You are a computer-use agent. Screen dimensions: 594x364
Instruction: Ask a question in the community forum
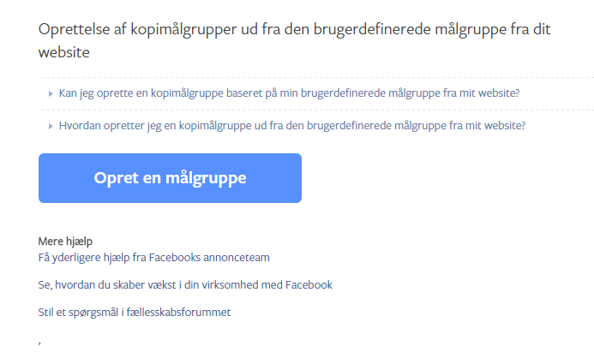click(135, 313)
